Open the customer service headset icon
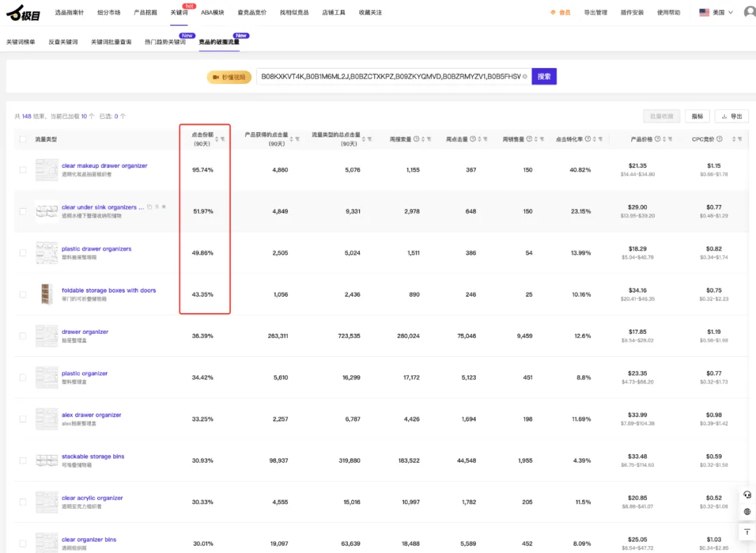The image size is (756, 553). point(748,495)
